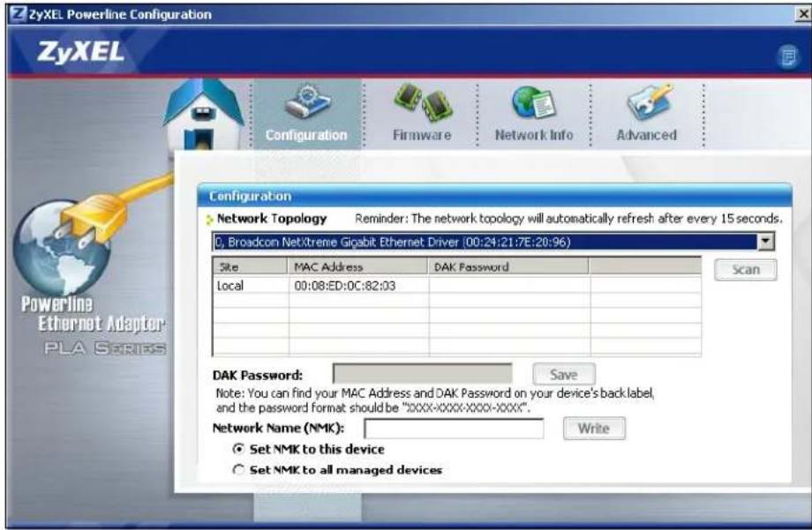Image resolution: width=812 pixels, height=530 pixels.
Task: Select the Configuration title bar tab
Action: pos(247,194)
